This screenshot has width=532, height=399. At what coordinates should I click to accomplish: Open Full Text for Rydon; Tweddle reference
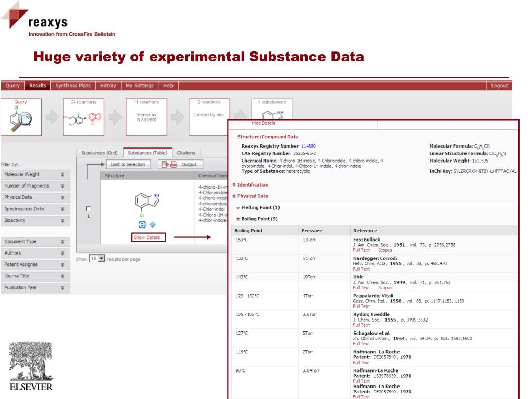(x=362, y=325)
